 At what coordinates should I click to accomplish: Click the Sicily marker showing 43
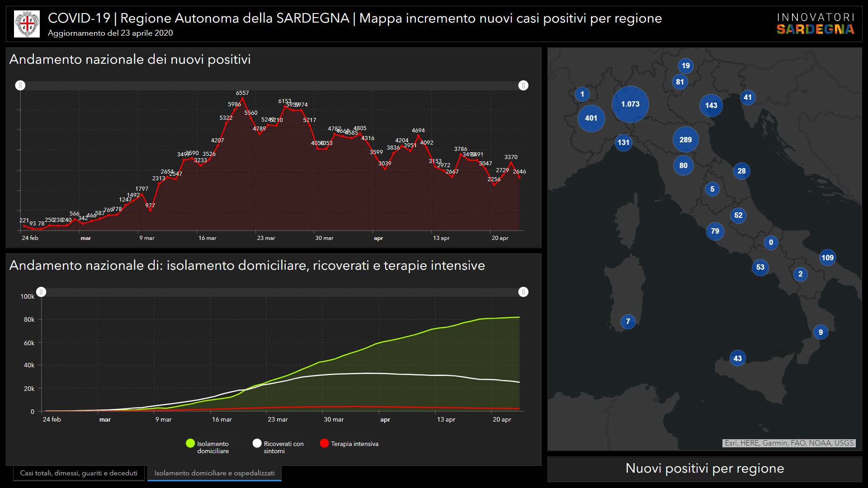pos(737,358)
